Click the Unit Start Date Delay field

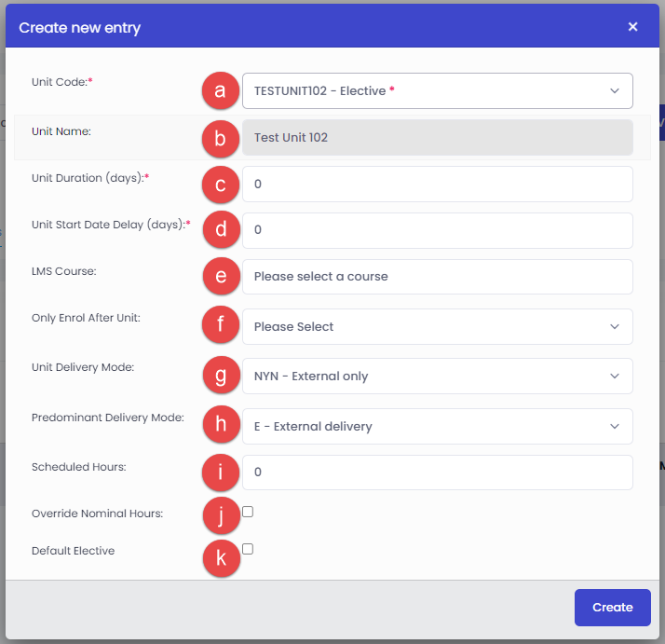[x=437, y=230]
